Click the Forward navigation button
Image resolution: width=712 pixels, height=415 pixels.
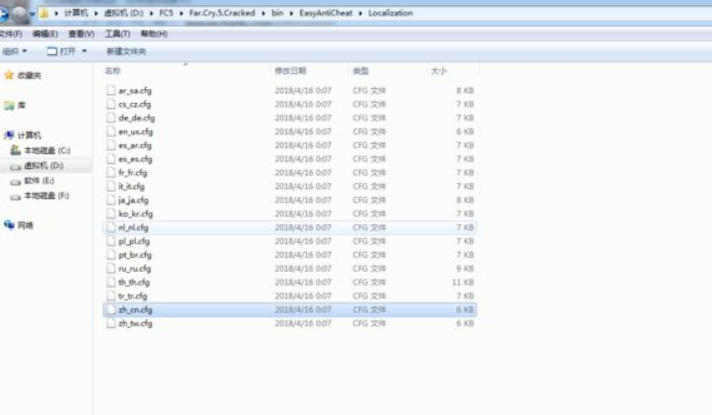[20, 14]
